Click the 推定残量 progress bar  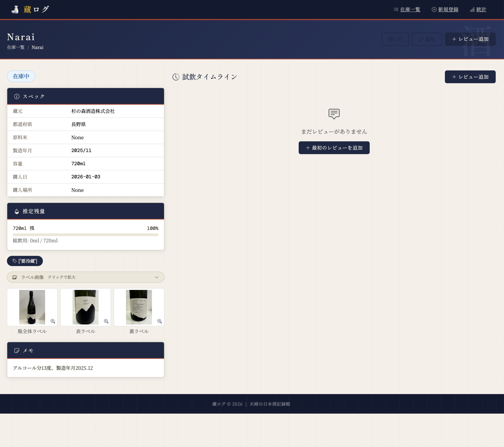point(86,235)
